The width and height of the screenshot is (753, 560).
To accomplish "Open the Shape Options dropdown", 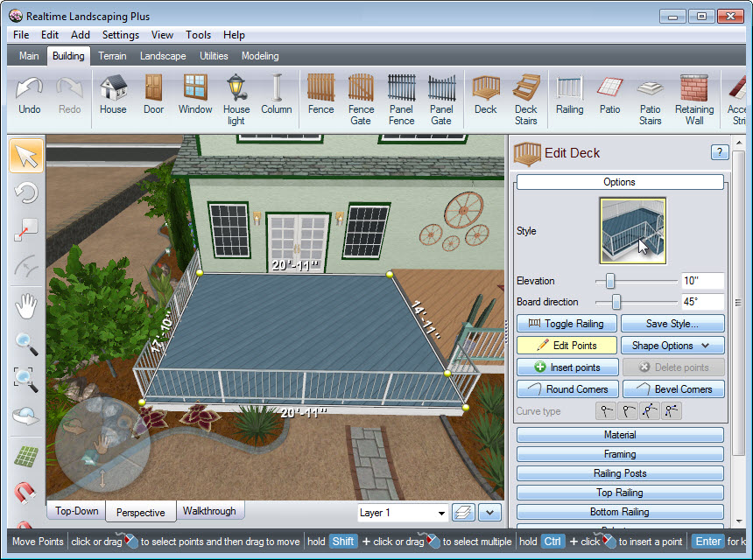I will pyautogui.click(x=672, y=346).
